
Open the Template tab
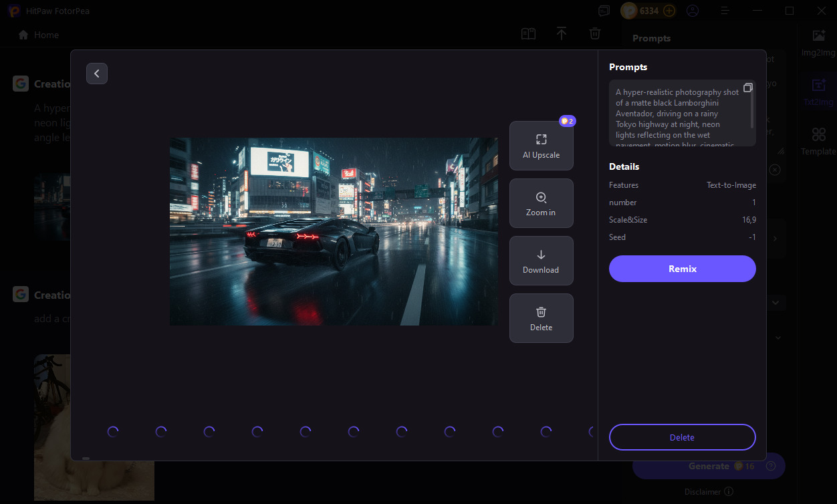818,141
